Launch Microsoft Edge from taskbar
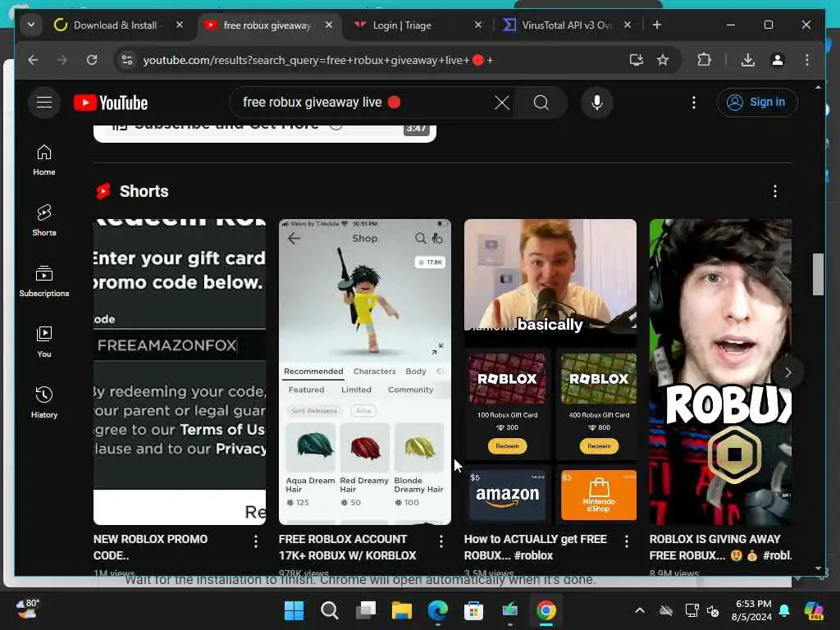Image resolution: width=840 pixels, height=630 pixels. 438,610
